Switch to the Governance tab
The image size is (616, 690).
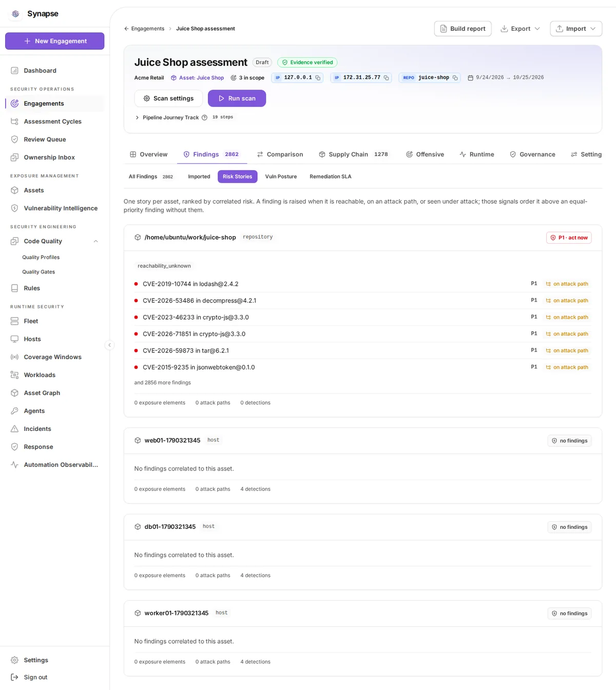click(532, 154)
